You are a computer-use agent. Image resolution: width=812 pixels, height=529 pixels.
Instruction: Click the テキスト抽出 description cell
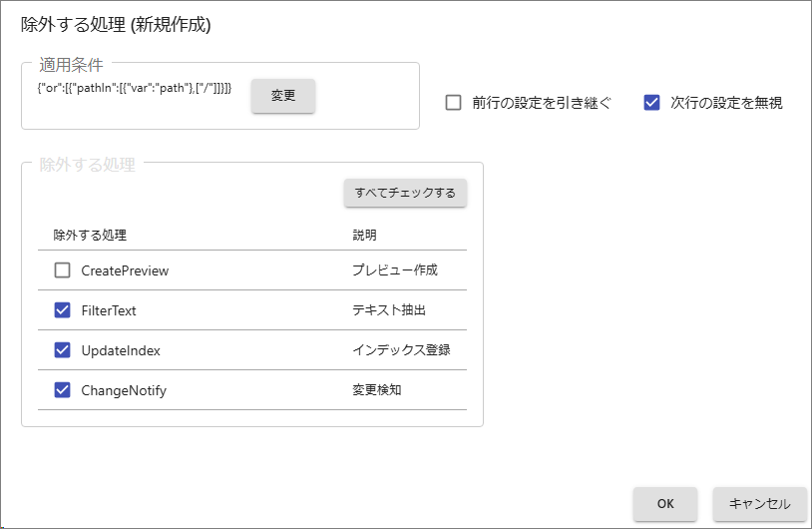(389, 310)
